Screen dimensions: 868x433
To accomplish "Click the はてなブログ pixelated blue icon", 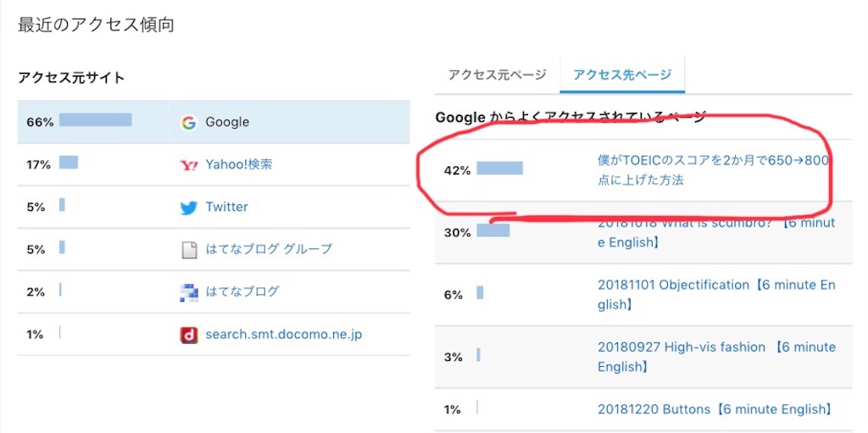I will click(189, 292).
